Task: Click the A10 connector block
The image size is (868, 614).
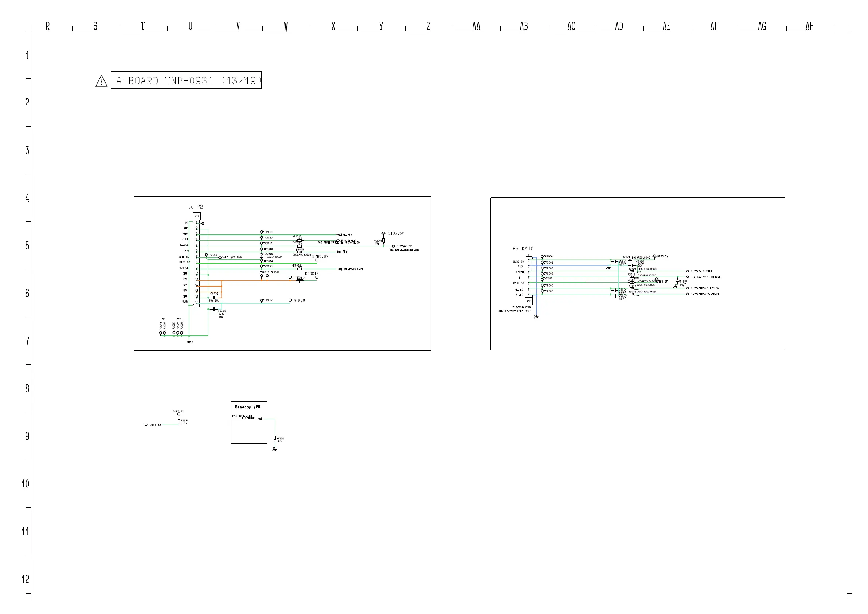Action: [528, 301]
